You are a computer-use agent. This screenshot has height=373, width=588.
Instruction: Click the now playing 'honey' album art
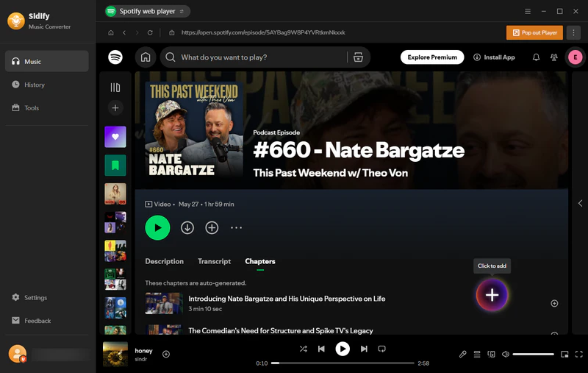[x=115, y=354]
